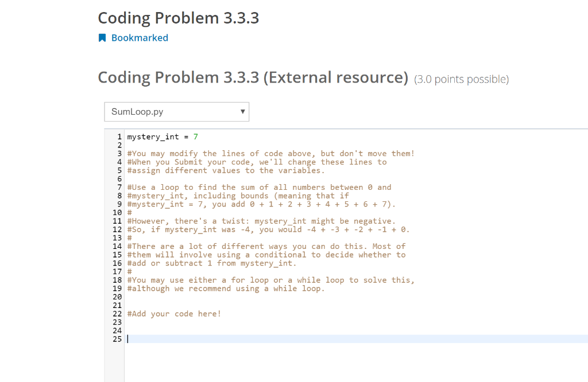588x382 pixels.
Task: Click the dropdown arrow beside SumLoop.py
Action: (x=243, y=112)
